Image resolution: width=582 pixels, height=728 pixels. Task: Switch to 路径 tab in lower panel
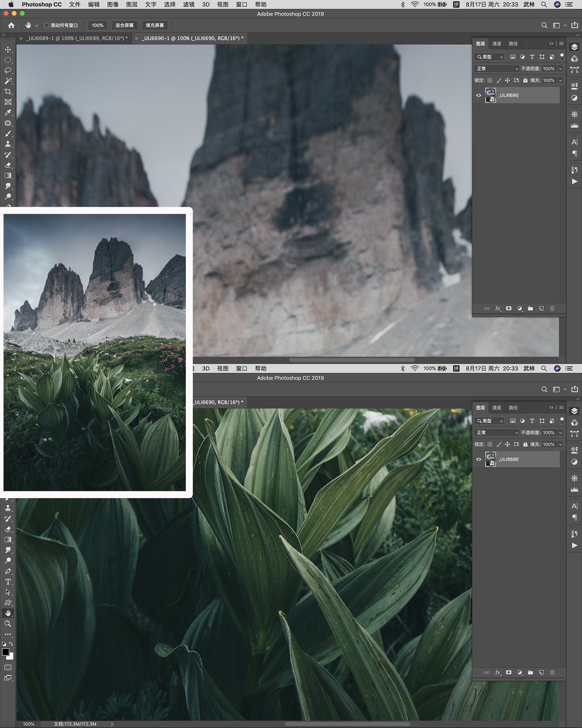(513, 408)
